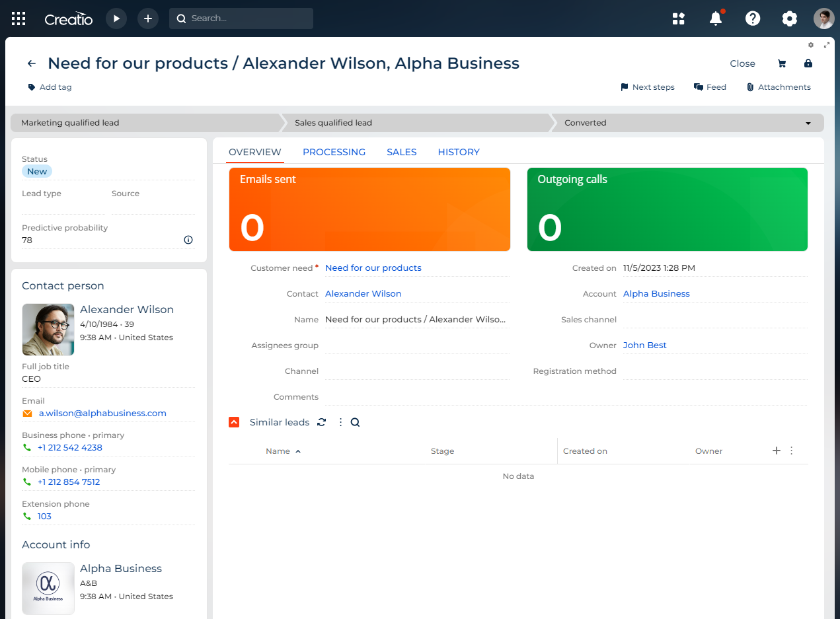The width and height of the screenshot is (840, 619).
Task: Open the notifications bell
Action: 716,18
